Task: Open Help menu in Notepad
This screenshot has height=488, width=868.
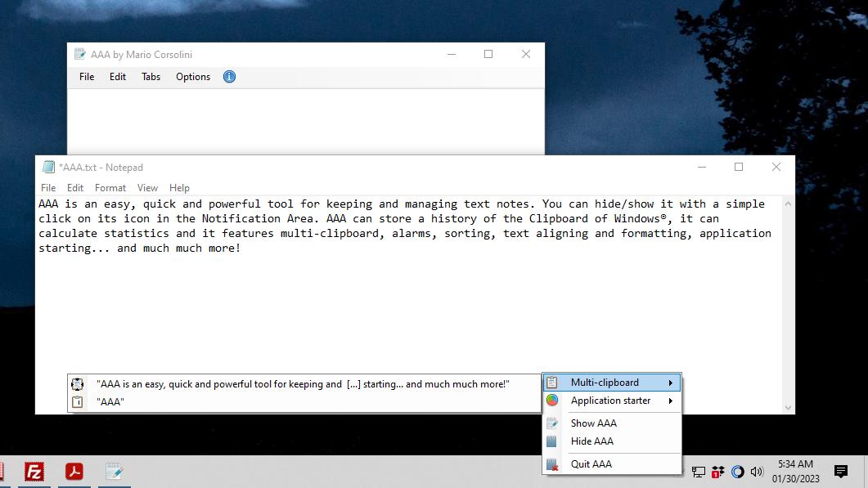Action: [x=179, y=188]
